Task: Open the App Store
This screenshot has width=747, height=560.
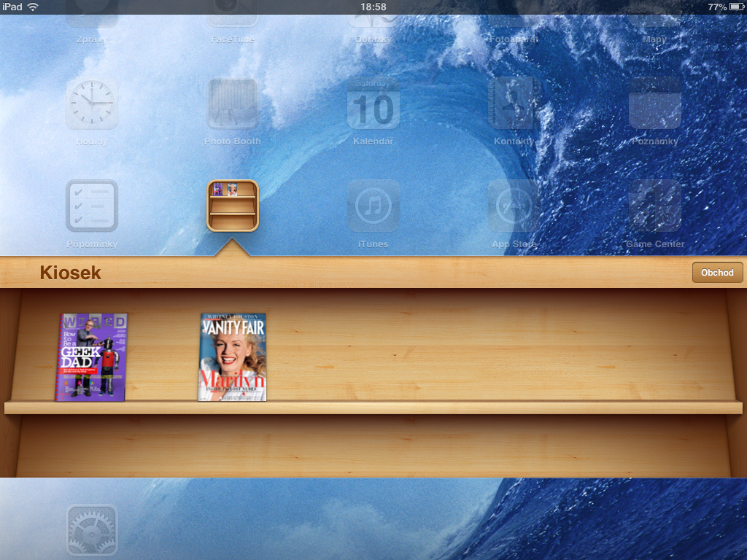Action: [x=514, y=206]
